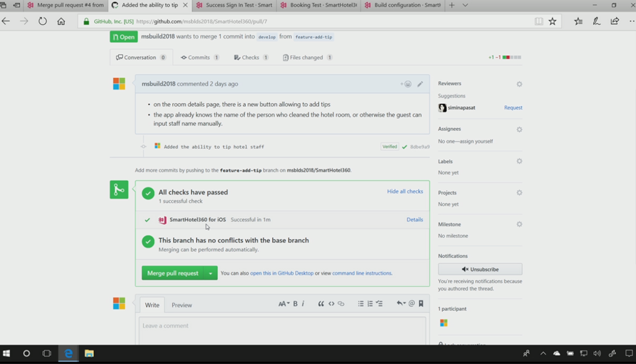
Task: Open the feature-add-tip branch label
Action: (x=314, y=37)
